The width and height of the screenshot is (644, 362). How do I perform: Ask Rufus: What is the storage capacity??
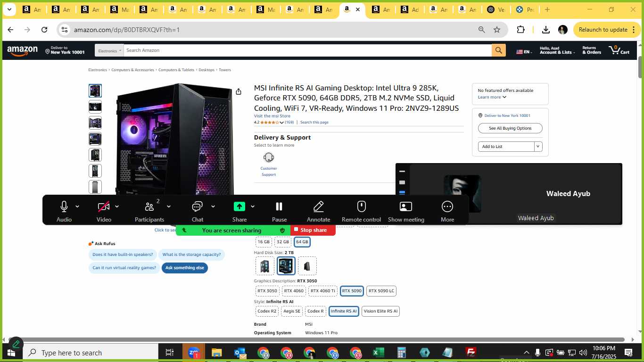tap(191, 255)
